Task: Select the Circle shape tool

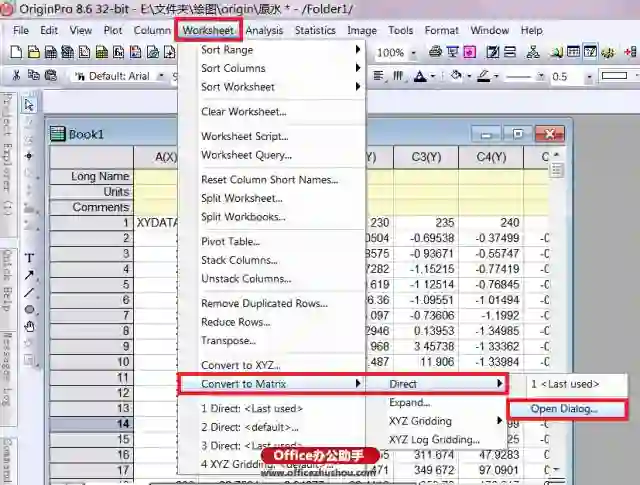Action: [29, 309]
